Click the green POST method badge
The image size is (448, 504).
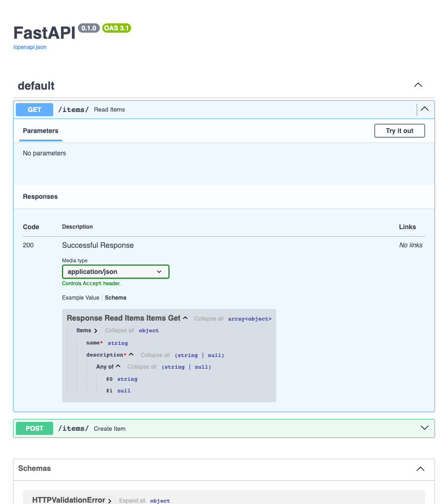click(x=35, y=428)
